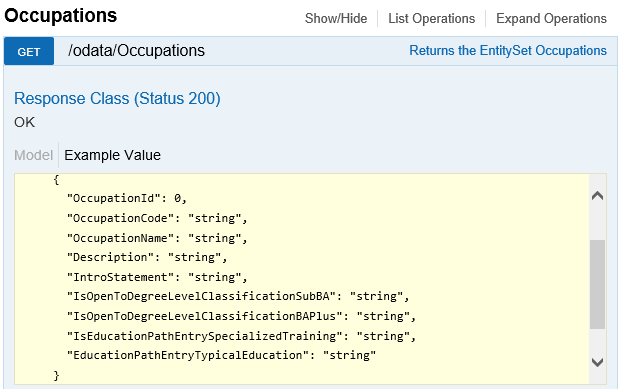Click the Response Class (Status 200) heading
This screenshot has width=618, height=389.
coord(117,99)
